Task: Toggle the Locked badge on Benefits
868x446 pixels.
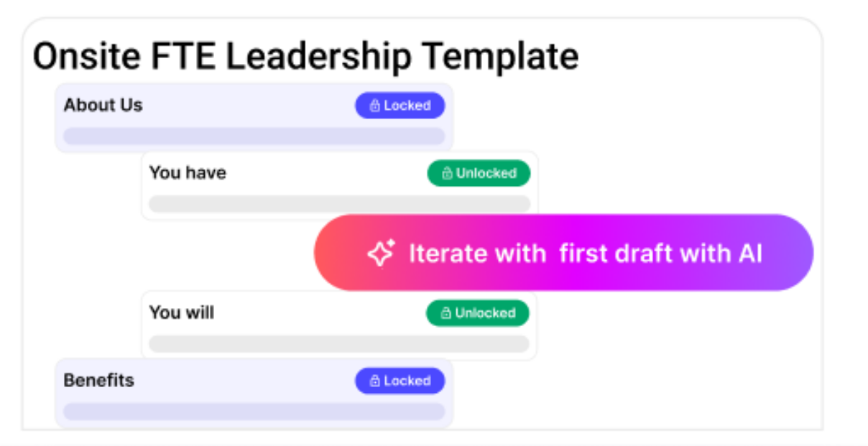Action: (400, 381)
